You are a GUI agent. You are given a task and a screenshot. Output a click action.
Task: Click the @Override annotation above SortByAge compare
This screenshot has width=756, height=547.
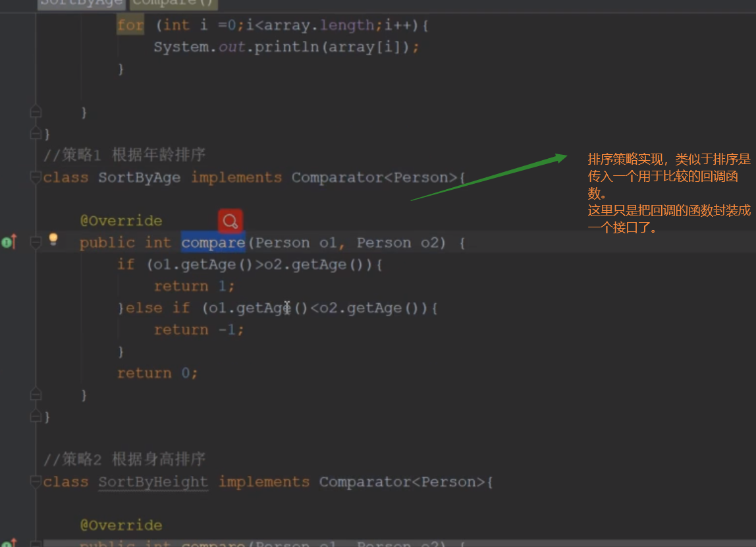click(121, 221)
